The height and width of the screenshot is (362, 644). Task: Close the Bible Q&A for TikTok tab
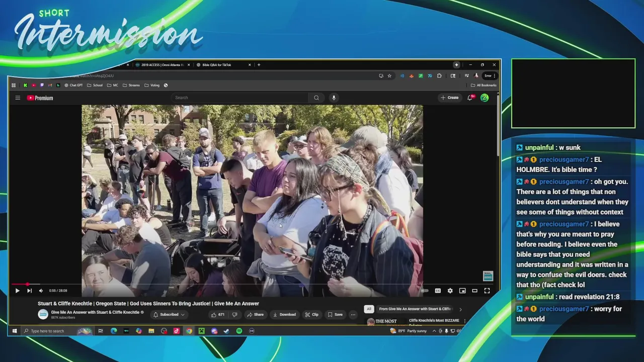tap(250, 65)
